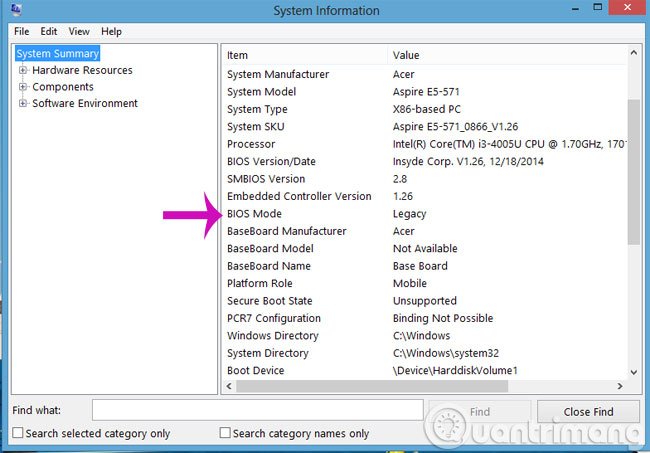Expand the Hardware Resources node

[23, 70]
